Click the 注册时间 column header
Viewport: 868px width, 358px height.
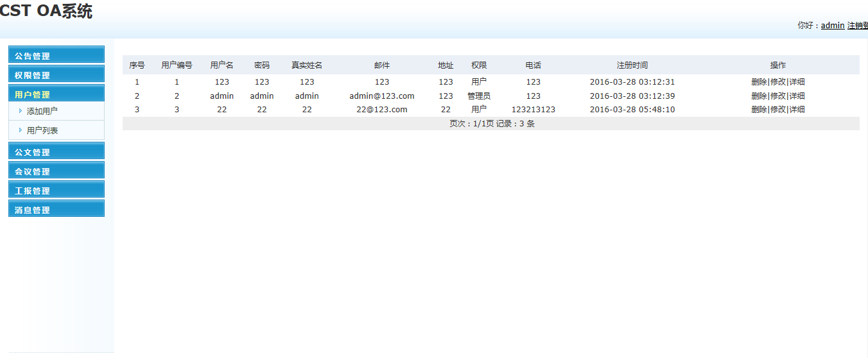(x=632, y=65)
